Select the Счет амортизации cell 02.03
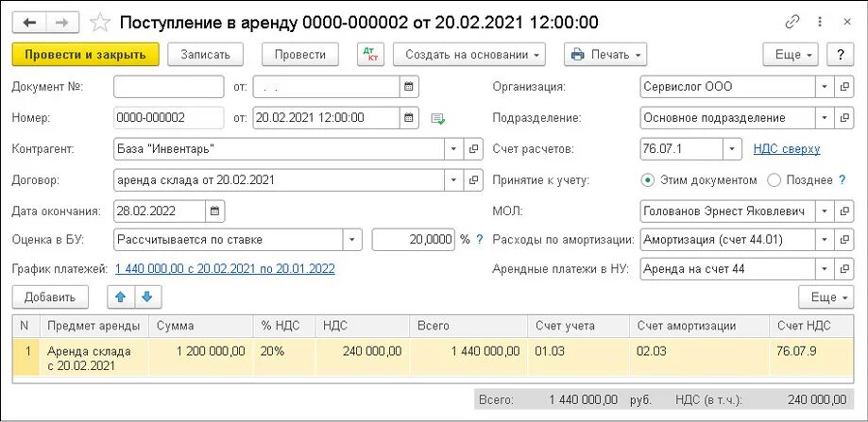This screenshot has height=422, width=868. (x=700, y=359)
